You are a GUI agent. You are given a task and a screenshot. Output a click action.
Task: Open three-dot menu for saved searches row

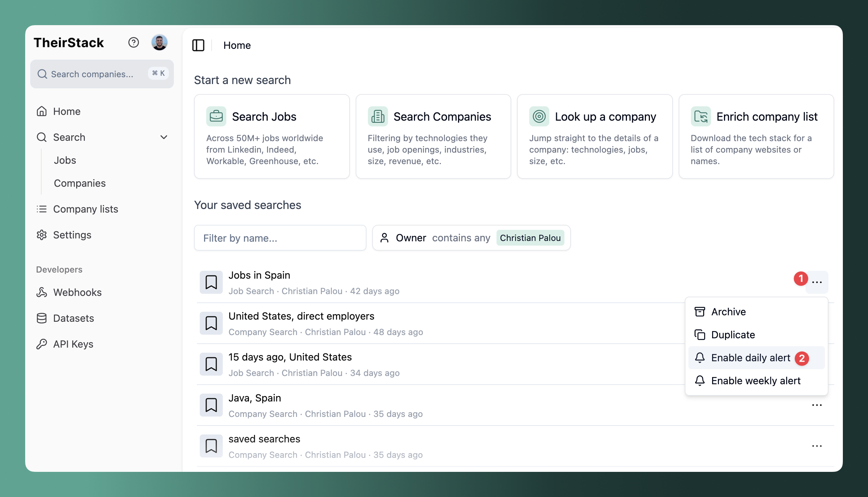(x=817, y=446)
